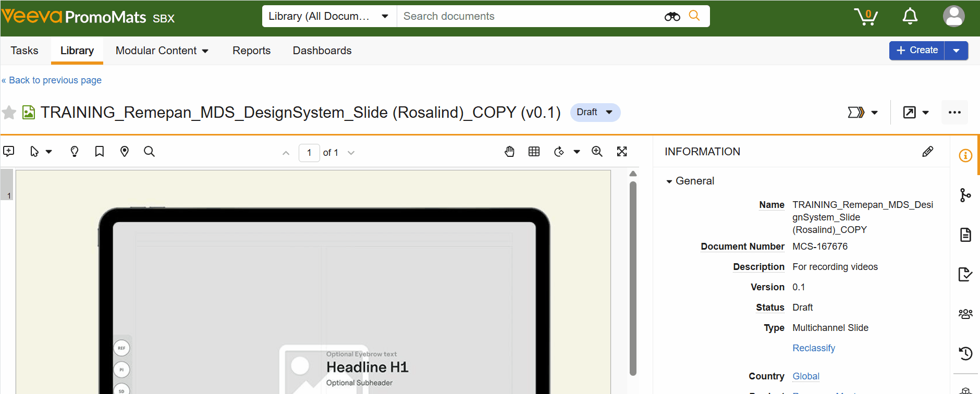
Task: Edit information fields with pencil icon
Action: point(927,152)
